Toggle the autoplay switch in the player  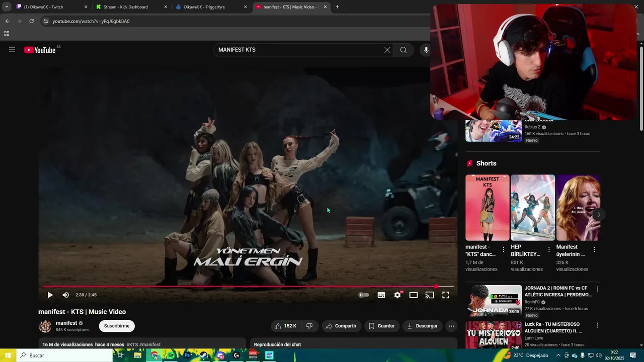[363, 295]
